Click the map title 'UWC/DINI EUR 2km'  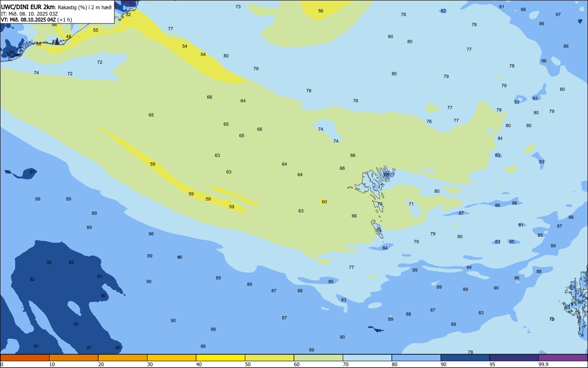point(28,6)
